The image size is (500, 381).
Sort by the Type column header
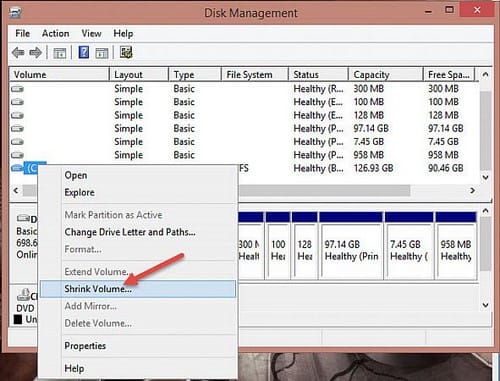pos(195,75)
